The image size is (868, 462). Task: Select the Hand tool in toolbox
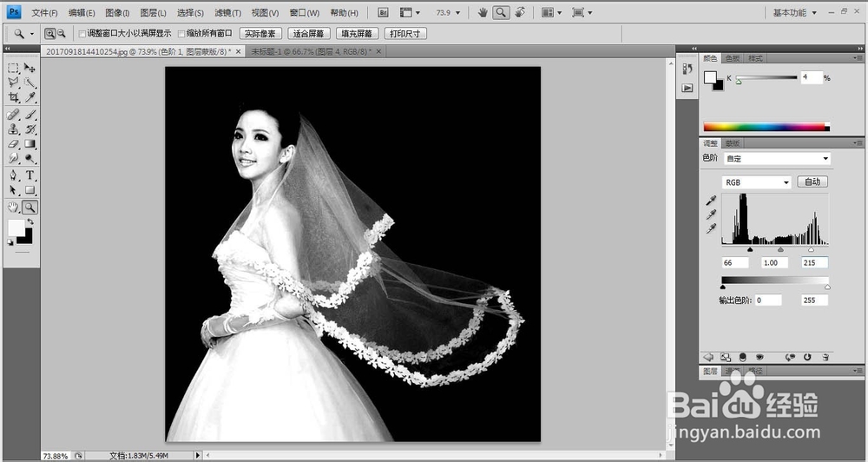tap(13, 208)
